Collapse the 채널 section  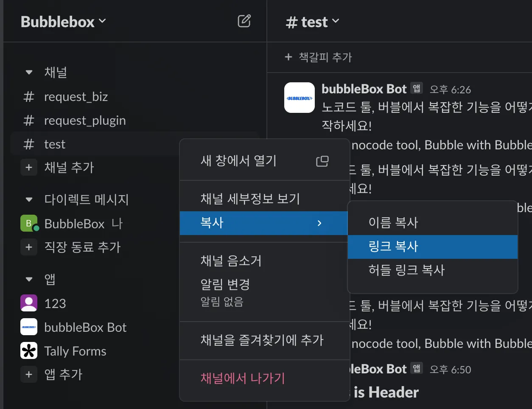click(29, 73)
